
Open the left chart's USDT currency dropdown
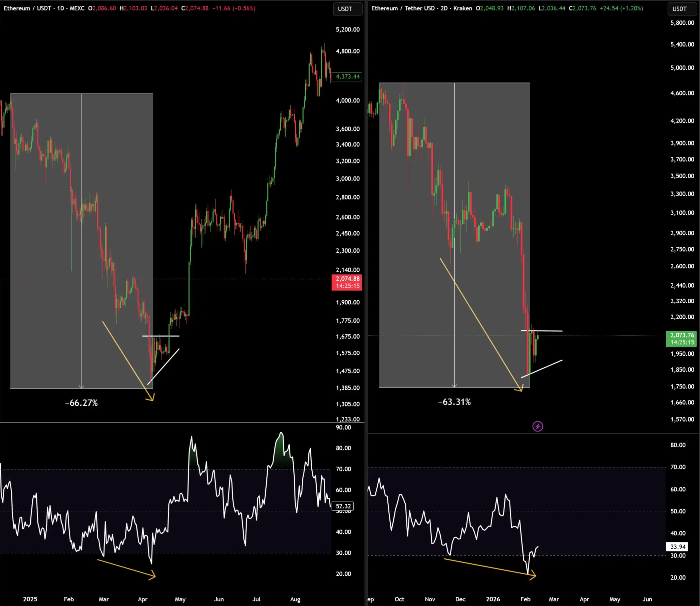pos(347,9)
